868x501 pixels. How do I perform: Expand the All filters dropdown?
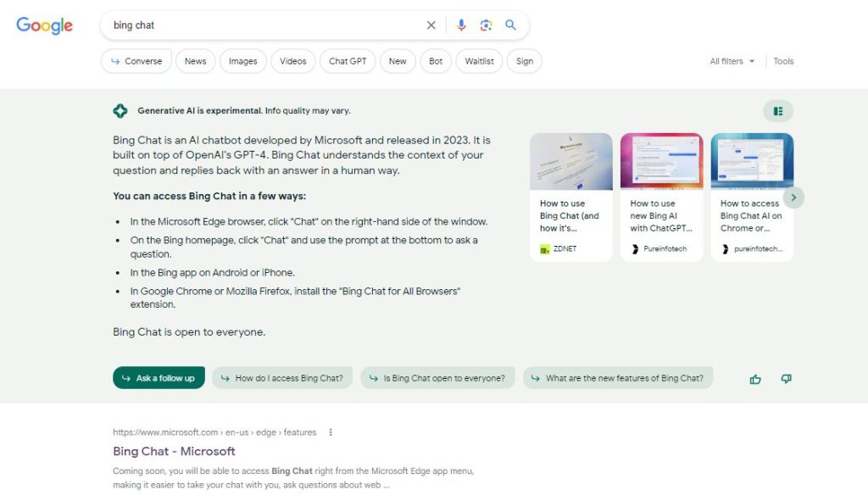732,61
